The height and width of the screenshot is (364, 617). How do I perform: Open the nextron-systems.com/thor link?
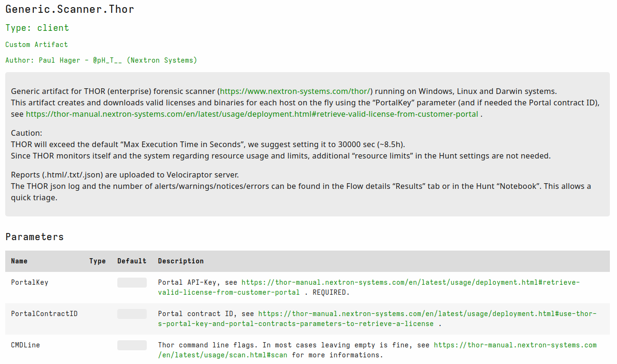click(294, 91)
